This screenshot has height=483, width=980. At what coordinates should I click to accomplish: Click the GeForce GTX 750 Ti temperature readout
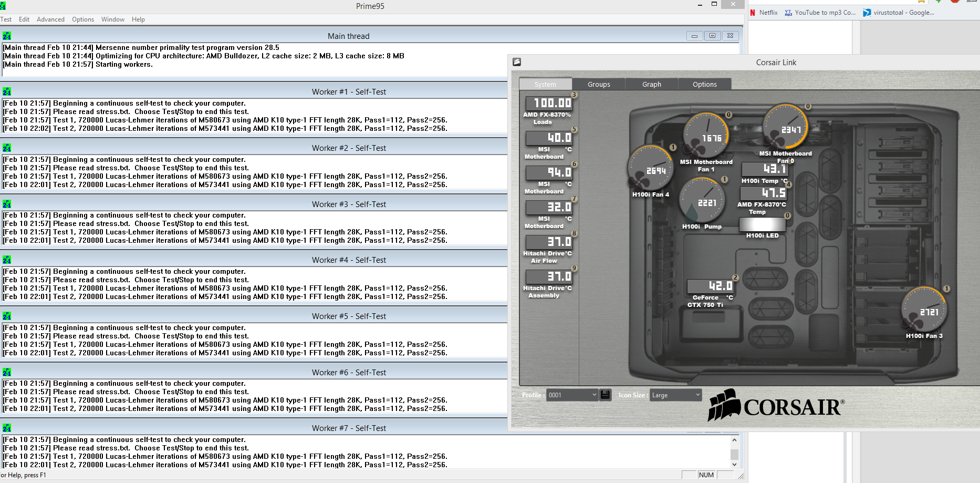coord(711,286)
